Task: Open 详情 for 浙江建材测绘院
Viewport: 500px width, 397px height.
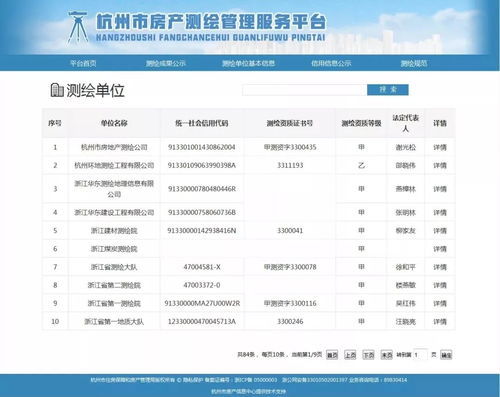Action: (440, 231)
